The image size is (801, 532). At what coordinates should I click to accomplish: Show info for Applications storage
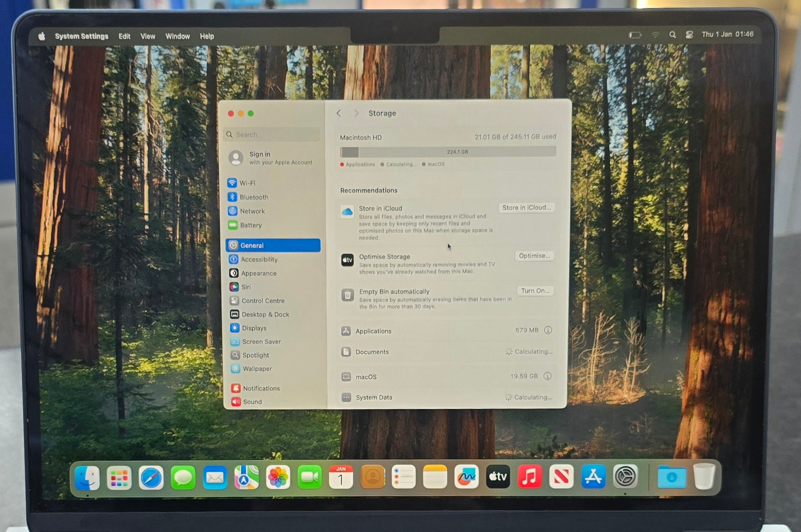click(x=548, y=330)
